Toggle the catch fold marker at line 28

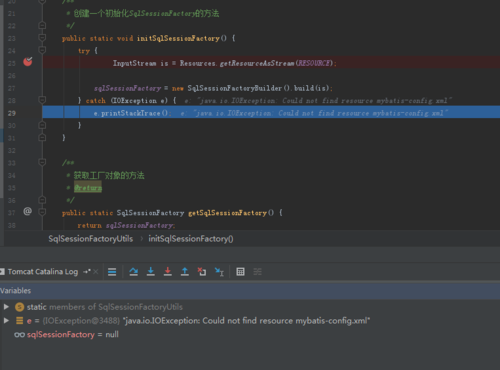coord(42,100)
